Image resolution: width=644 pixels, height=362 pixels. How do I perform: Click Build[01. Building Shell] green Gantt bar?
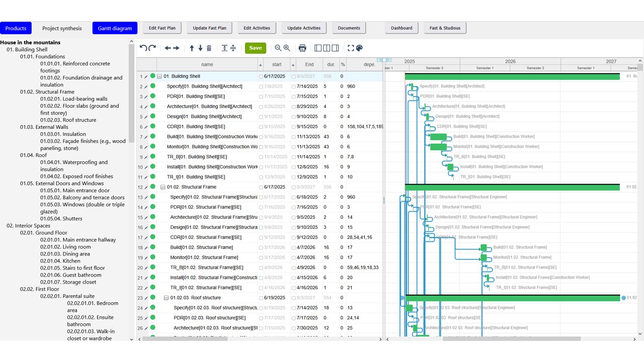click(x=438, y=137)
